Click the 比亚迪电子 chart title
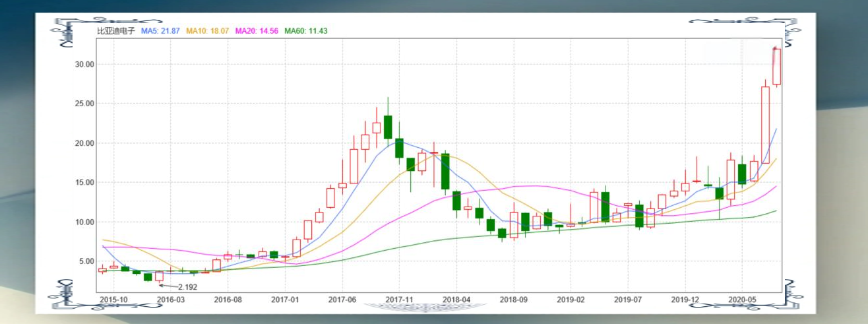Image resolution: width=868 pixels, height=324 pixels. click(115, 31)
